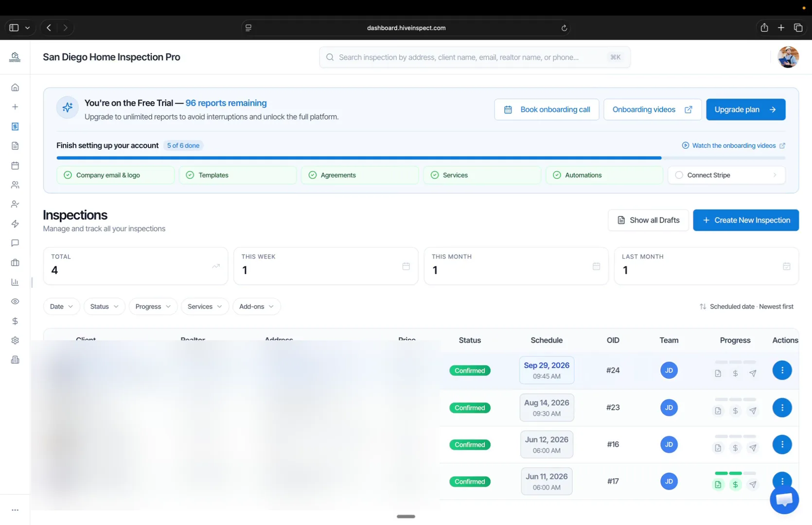Viewport: 812px width, 525px height.
Task: Click the eye icon in sidebar
Action: (15, 301)
